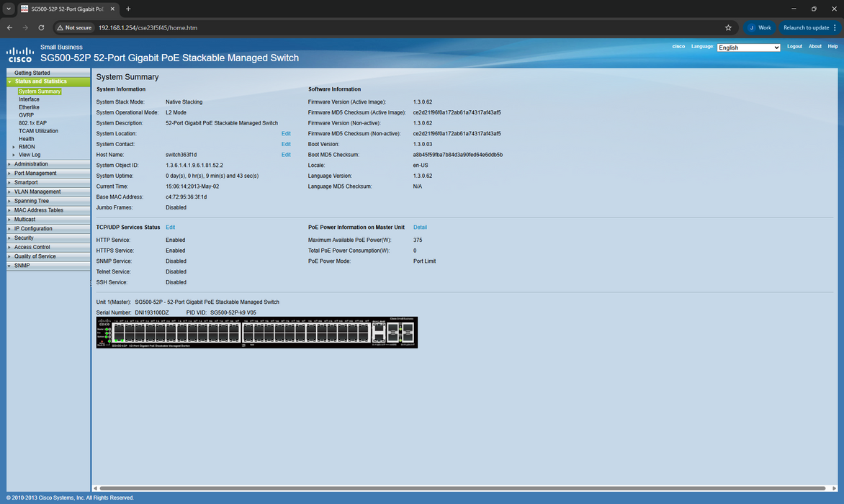Screen dimensions: 844x504
Task: Click host name value switch363f1d
Action: [x=181, y=155]
